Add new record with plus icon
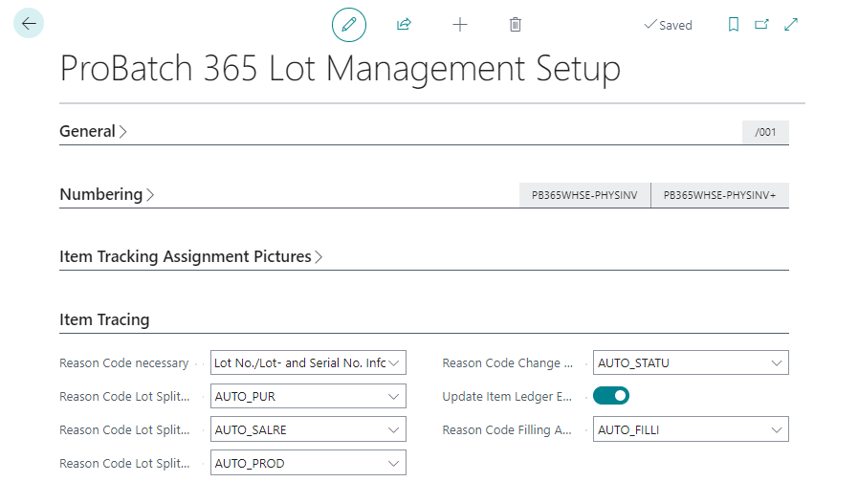 click(x=460, y=25)
